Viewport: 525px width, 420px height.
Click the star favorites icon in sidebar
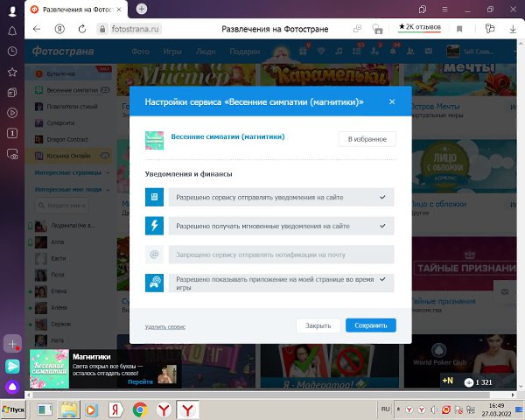click(12, 71)
